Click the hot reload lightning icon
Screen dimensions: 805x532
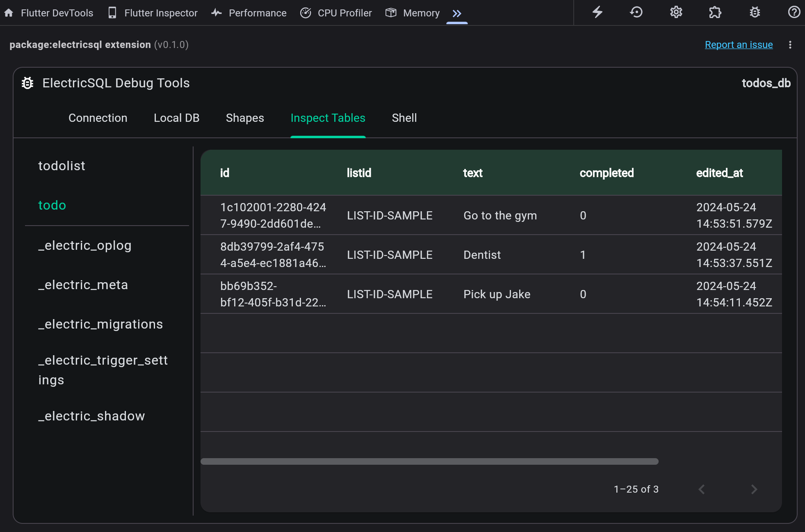point(597,12)
